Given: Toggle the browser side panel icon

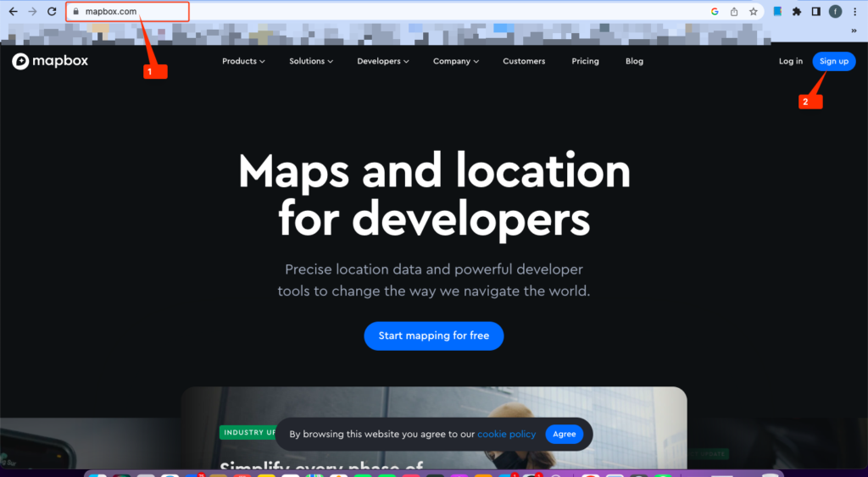Looking at the screenshot, I should pos(816,12).
